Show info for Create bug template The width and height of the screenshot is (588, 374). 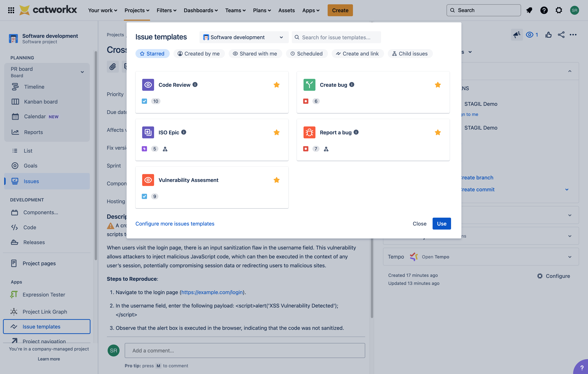pos(352,84)
